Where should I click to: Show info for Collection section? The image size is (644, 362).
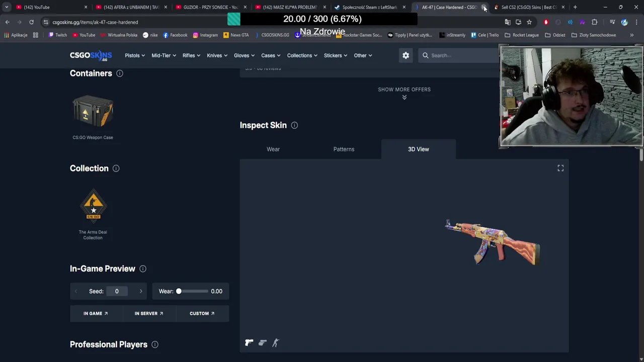116,168
